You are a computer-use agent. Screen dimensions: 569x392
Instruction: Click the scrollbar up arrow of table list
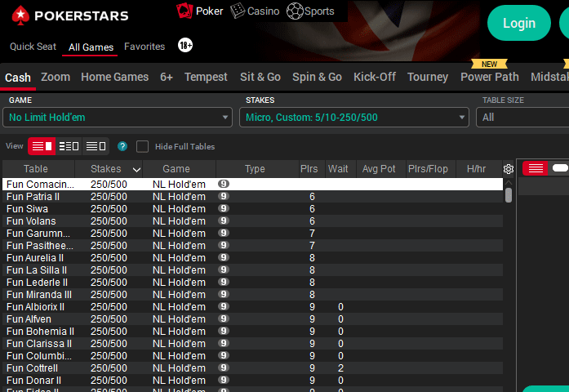click(x=509, y=183)
